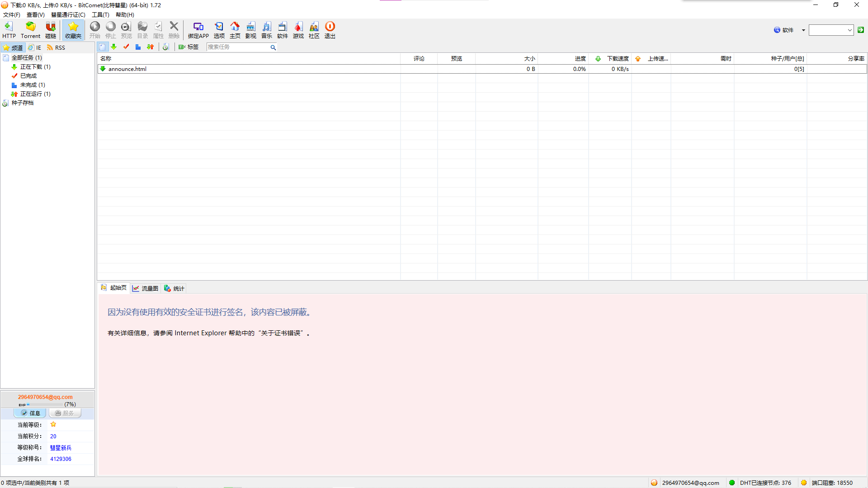Sort by 种子/用户[总] column header
The width and height of the screenshot is (868, 488).
point(770,59)
